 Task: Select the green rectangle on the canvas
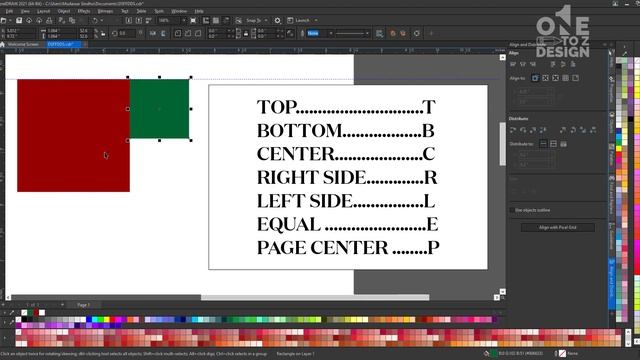160,109
